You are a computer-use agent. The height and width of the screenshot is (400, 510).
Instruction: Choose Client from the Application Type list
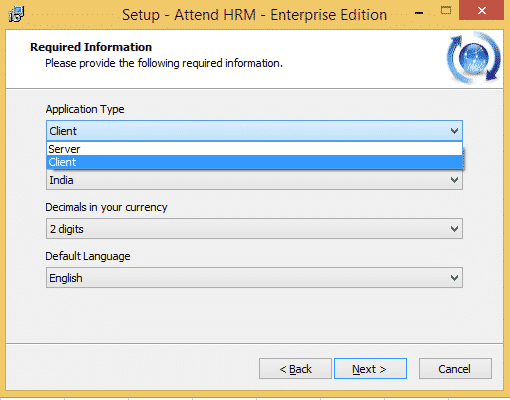254,162
